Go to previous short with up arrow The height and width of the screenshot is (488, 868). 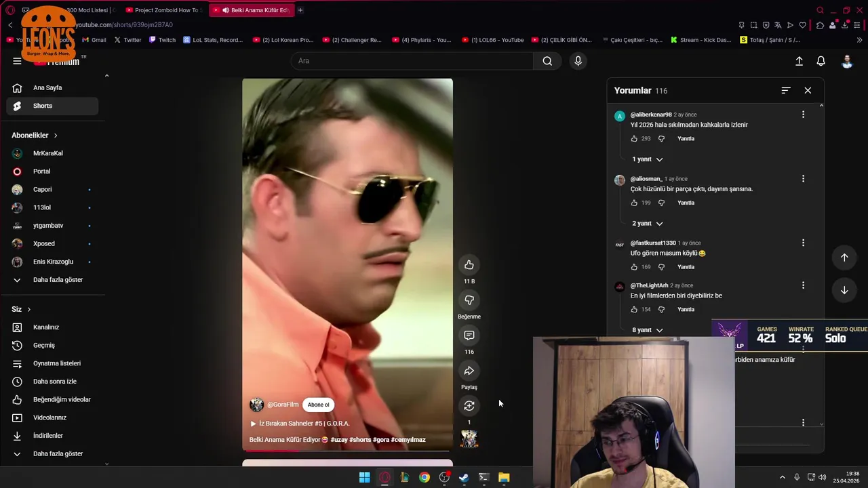844,258
